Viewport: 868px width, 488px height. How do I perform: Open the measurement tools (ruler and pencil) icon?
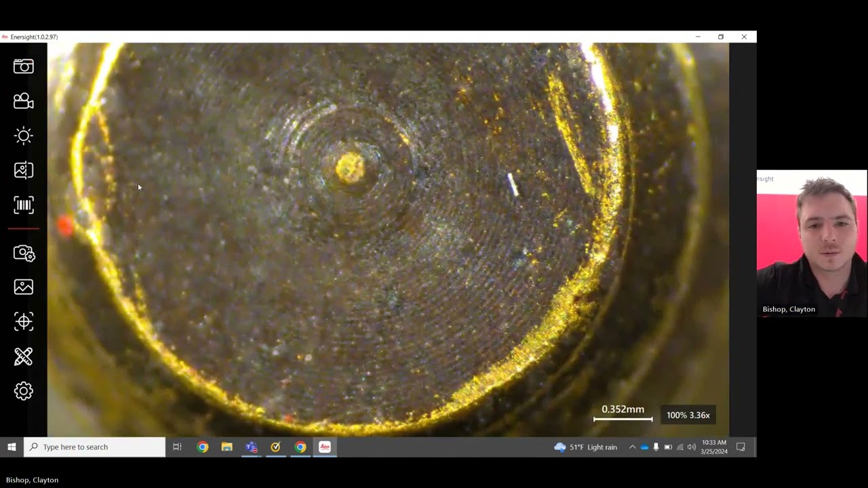24,357
